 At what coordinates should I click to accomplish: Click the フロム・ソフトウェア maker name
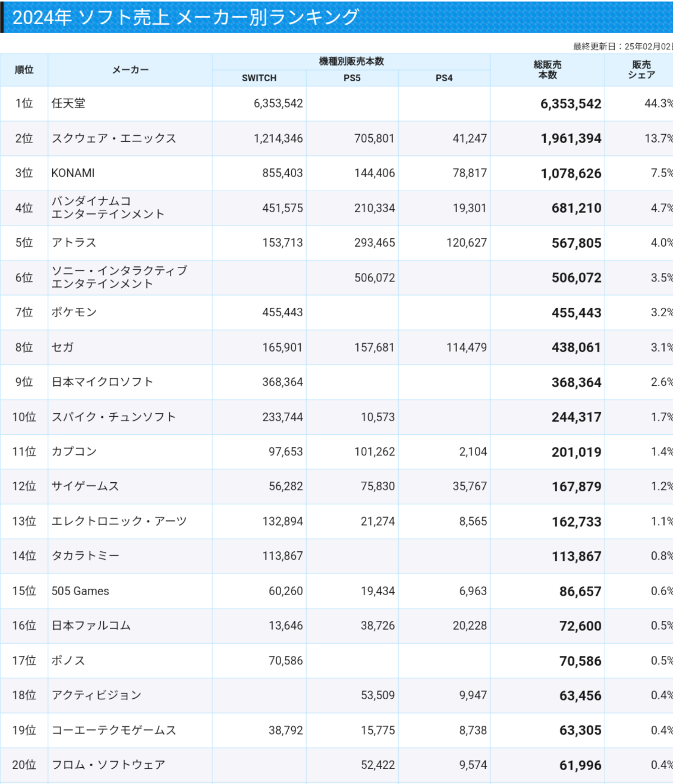pos(108,765)
